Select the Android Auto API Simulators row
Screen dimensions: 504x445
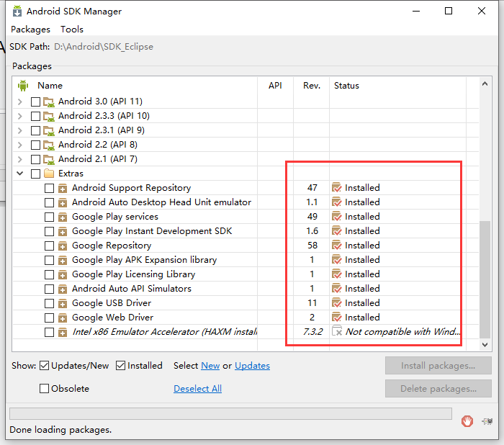coord(246,289)
